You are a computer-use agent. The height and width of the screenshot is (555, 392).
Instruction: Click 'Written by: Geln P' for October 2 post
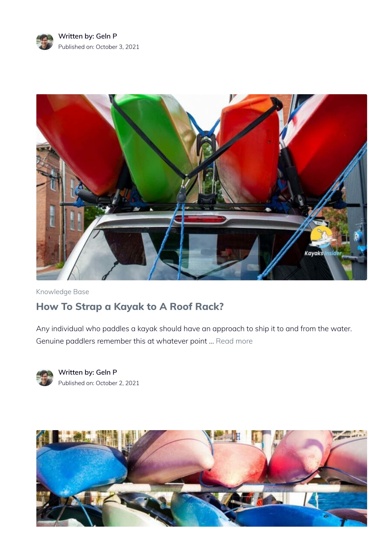click(88, 372)
